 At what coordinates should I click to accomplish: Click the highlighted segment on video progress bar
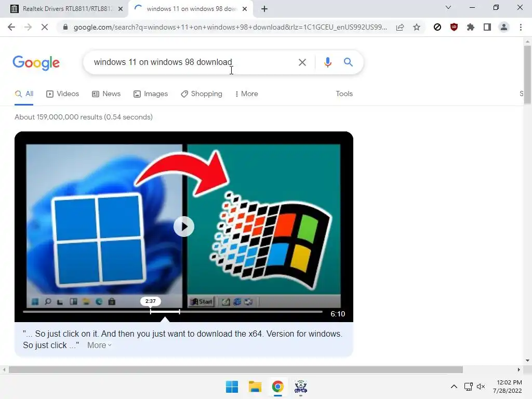(165, 312)
